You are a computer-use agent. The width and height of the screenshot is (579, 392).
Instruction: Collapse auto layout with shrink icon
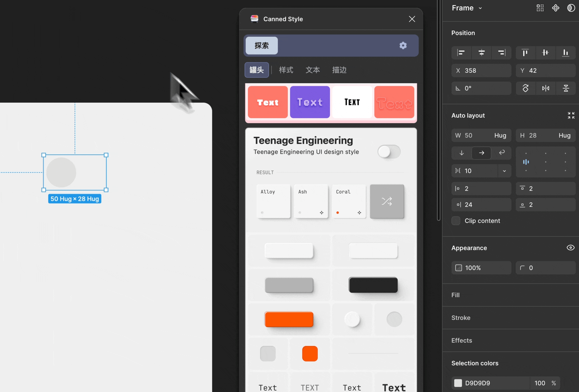571,115
